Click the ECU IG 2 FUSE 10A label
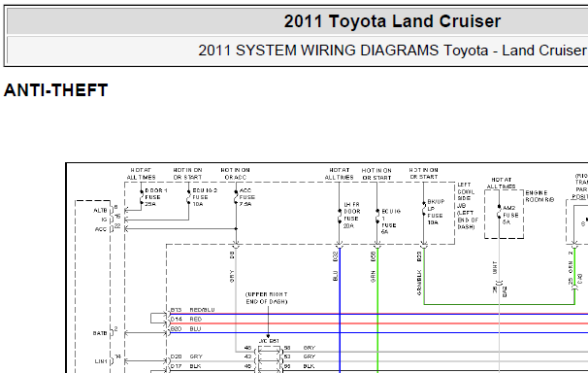 205,197
